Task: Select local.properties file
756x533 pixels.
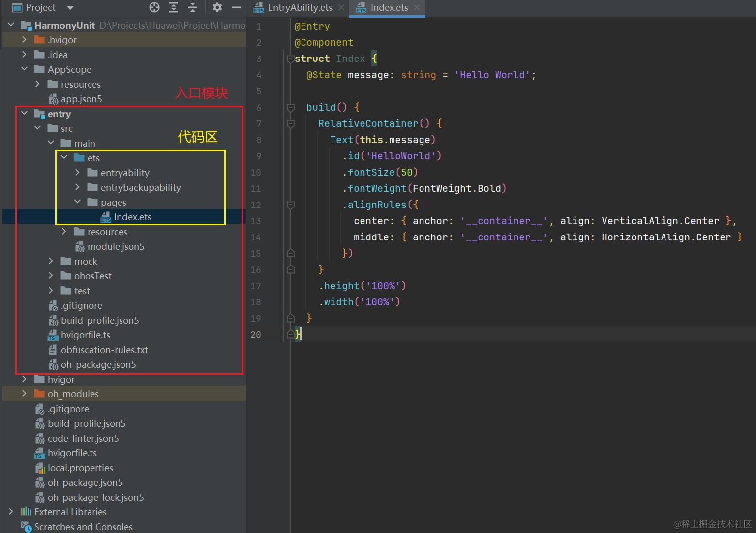Action: [80, 468]
